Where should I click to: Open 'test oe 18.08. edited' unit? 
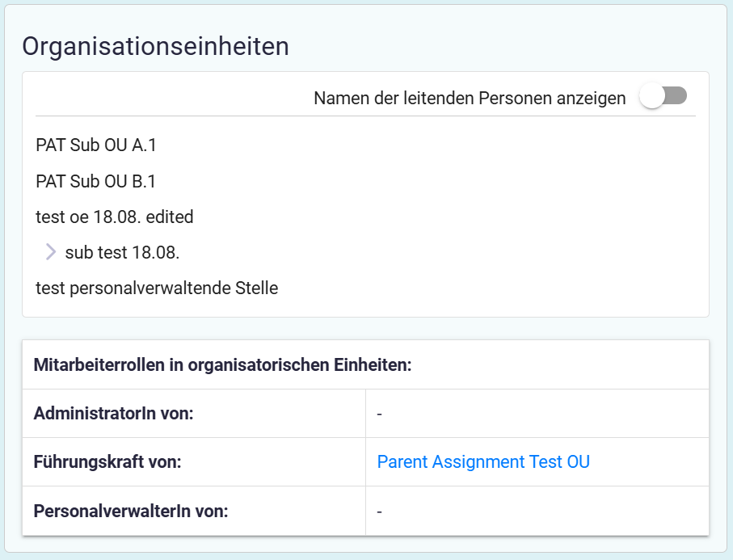[x=115, y=217]
